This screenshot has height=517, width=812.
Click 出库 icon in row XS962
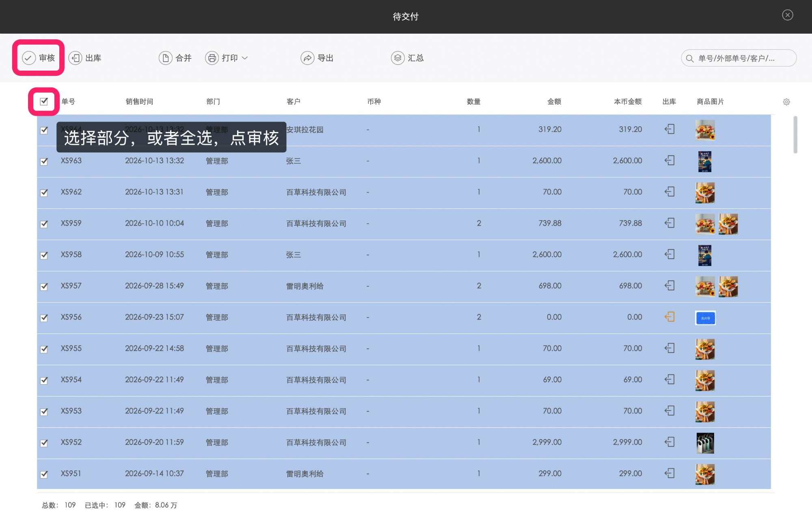click(x=669, y=192)
